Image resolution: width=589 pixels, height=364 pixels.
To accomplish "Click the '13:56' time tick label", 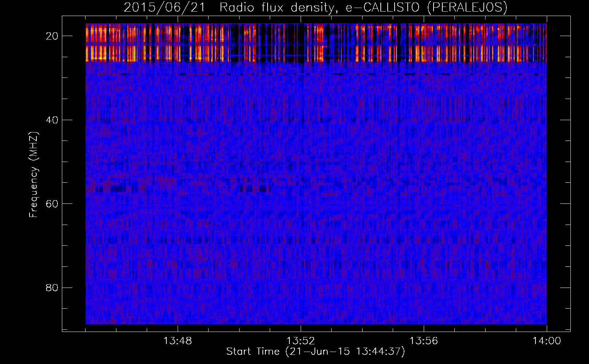I will 424,341.
